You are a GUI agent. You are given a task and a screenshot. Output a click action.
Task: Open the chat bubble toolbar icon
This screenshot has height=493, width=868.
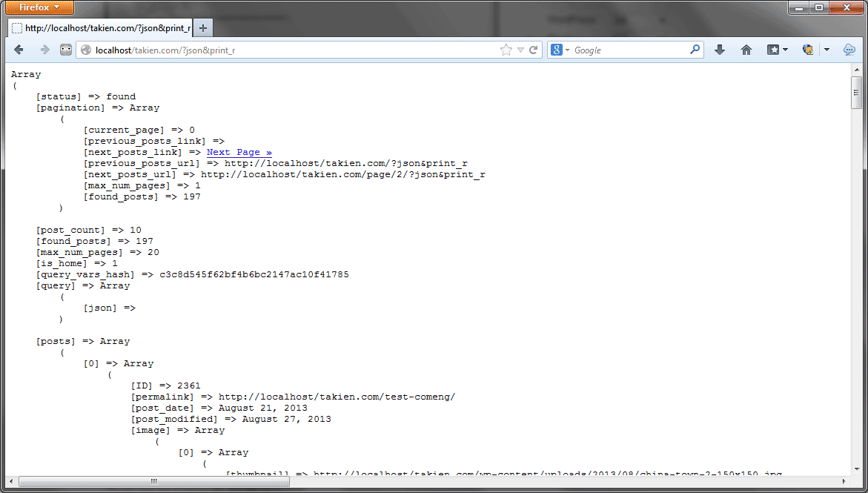point(849,50)
